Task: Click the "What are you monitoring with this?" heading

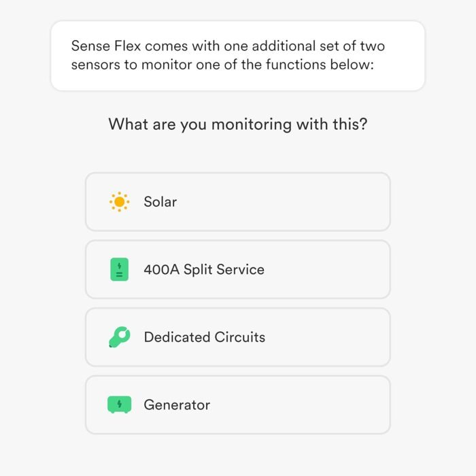Action: [x=238, y=124]
